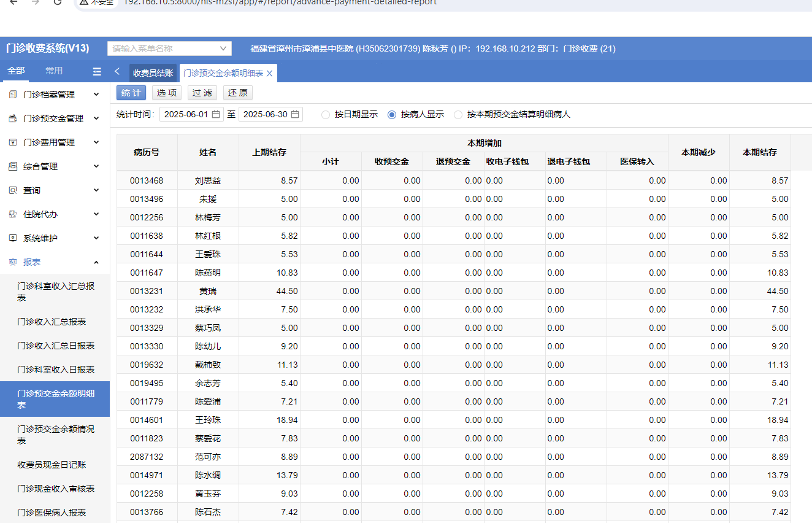Click the 过滤 filter button
This screenshot has height=523, width=812.
pos(202,93)
